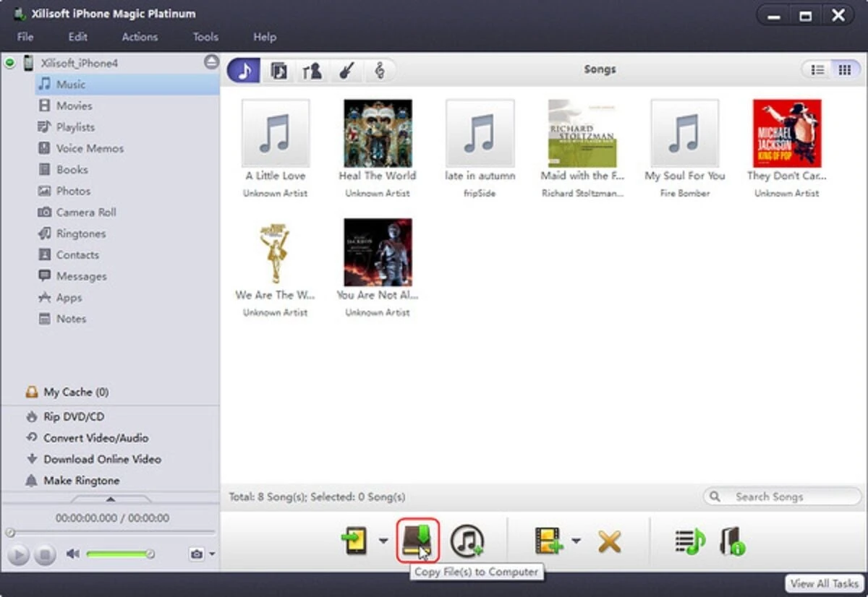
Task: Click the camera snapshot icon
Action: pyautogui.click(x=196, y=554)
